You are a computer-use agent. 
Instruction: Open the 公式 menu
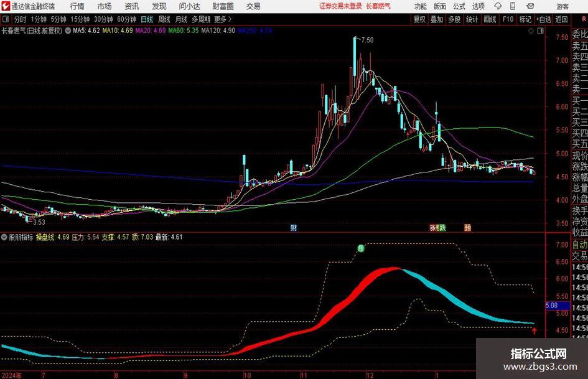click(459, 6)
